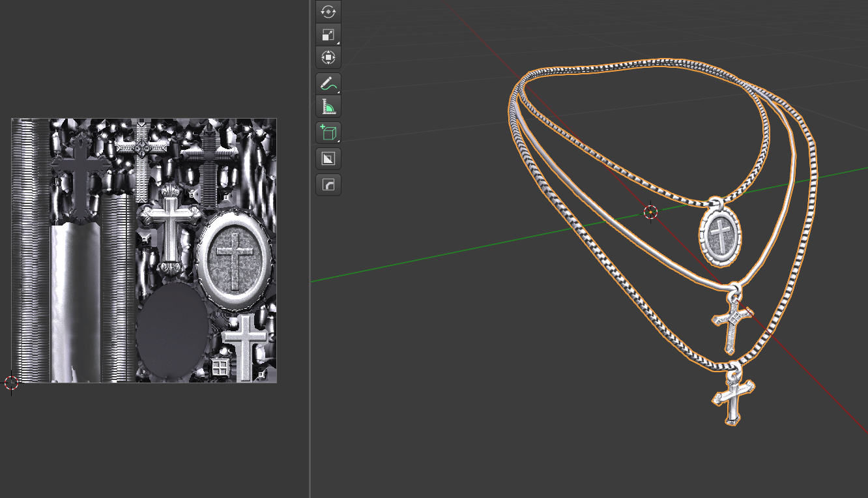Viewport: 868px width, 498px height.
Task: Click the 3D cursor in the viewport
Action: [x=650, y=212]
